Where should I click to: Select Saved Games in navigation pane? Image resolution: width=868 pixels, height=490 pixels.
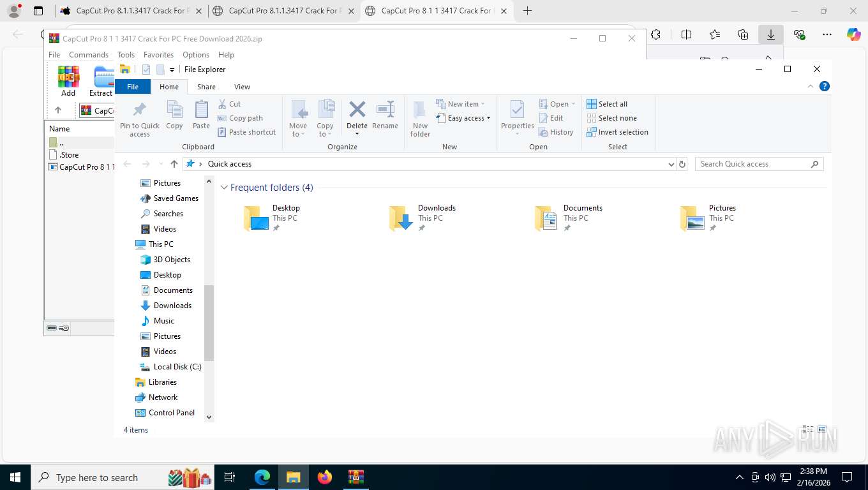click(176, 198)
